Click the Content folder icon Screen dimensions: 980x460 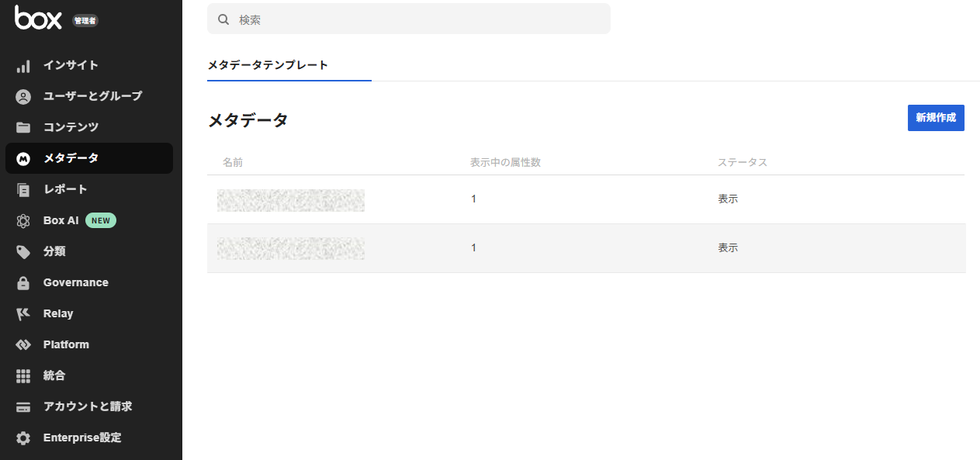[x=23, y=128]
